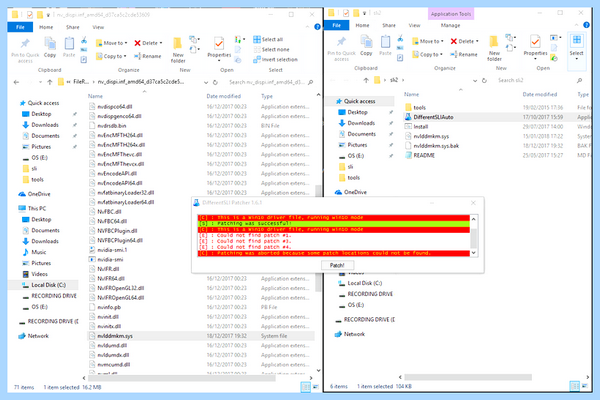Sort left window by Type column
The image size is (600, 400).
(267, 96)
